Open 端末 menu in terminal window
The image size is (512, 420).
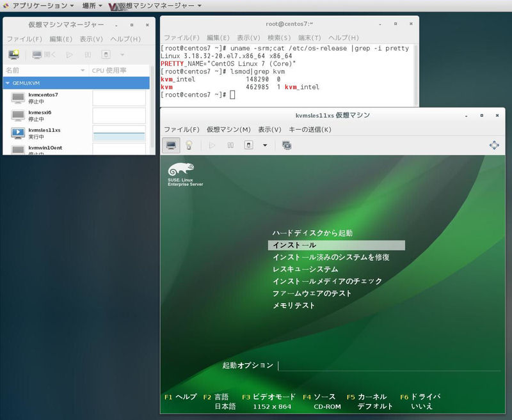coord(310,38)
